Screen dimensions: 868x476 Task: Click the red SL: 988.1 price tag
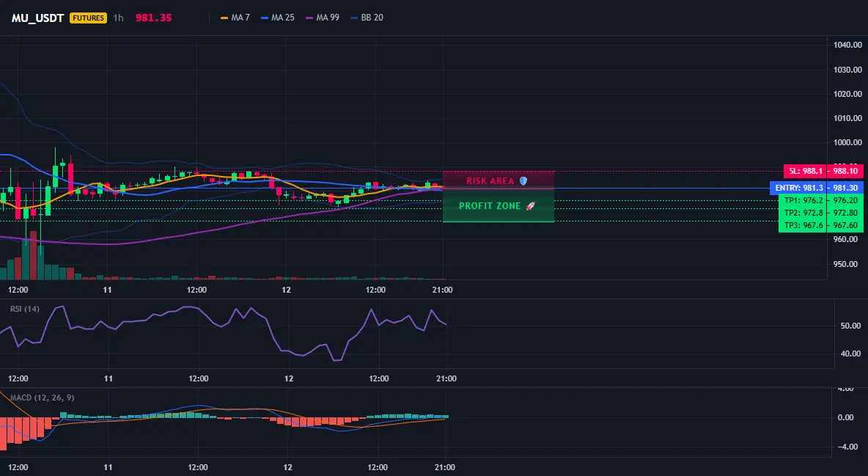click(823, 171)
